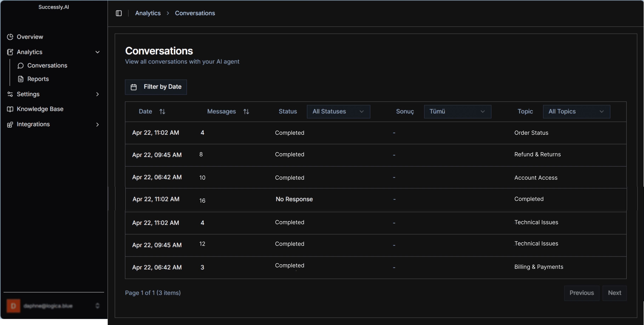
Task: Click the user avatar D icon
Action: tap(13, 306)
